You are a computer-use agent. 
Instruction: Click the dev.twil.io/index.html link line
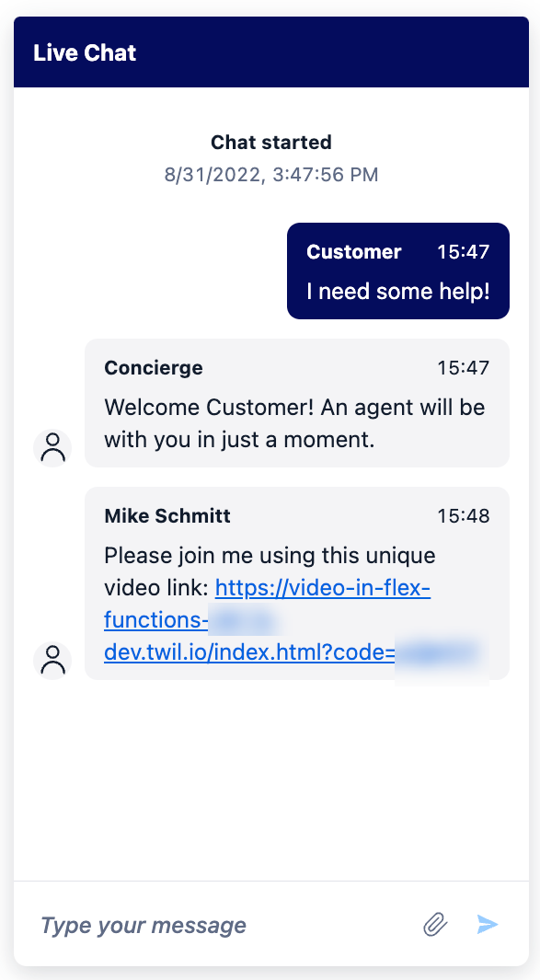pyautogui.click(x=250, y=651)
